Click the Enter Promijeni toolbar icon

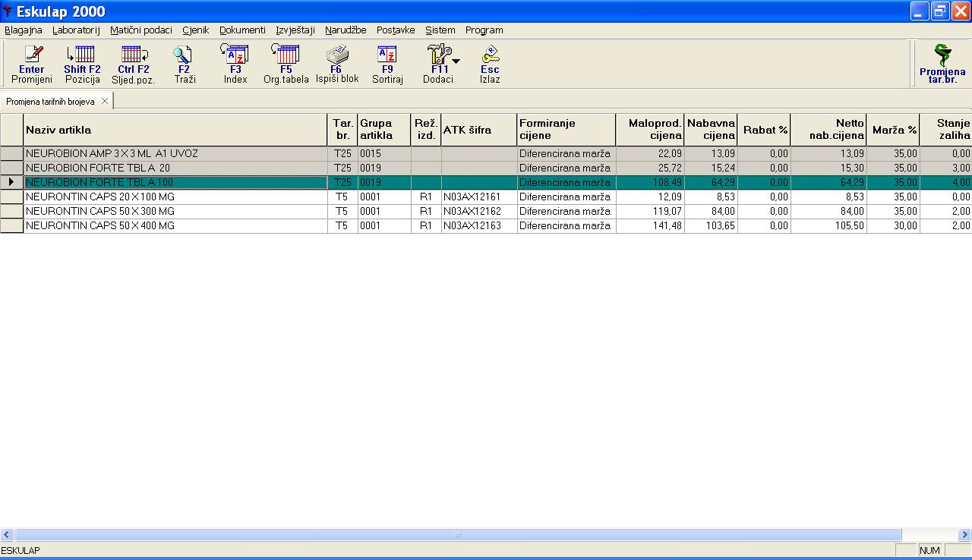pyautogui.click(x=32, y=64)
